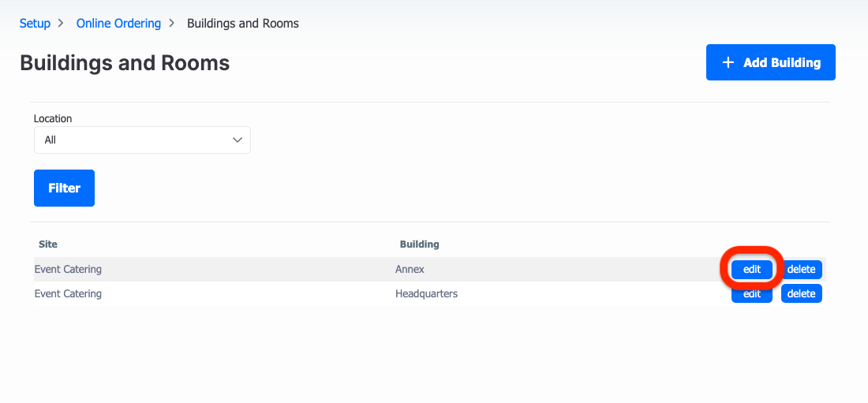This screenshot has width=868, height=403.
Task: Go to Setup in the breadcrumb
Action: 35,23
